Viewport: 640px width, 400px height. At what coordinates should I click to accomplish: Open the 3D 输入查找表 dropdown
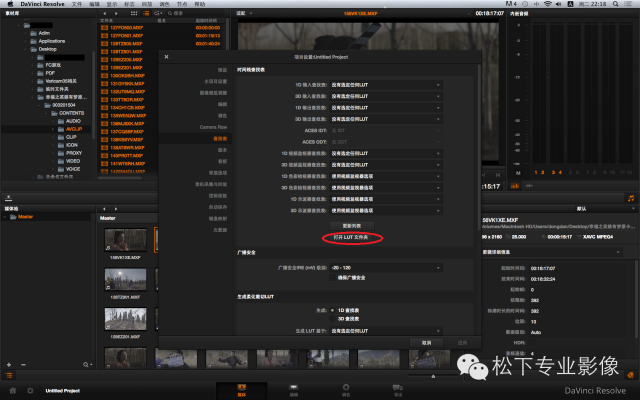tap(386, 96)
